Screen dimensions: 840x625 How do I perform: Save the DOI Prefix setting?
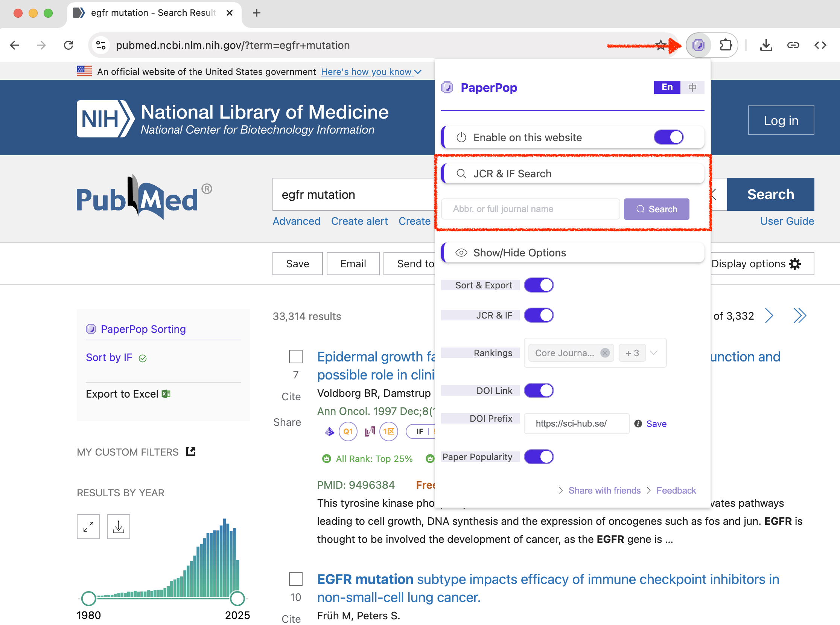656,424
